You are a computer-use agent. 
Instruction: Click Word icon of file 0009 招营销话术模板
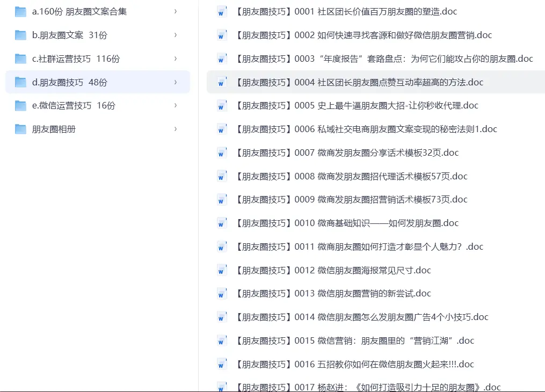coord(221,199)
